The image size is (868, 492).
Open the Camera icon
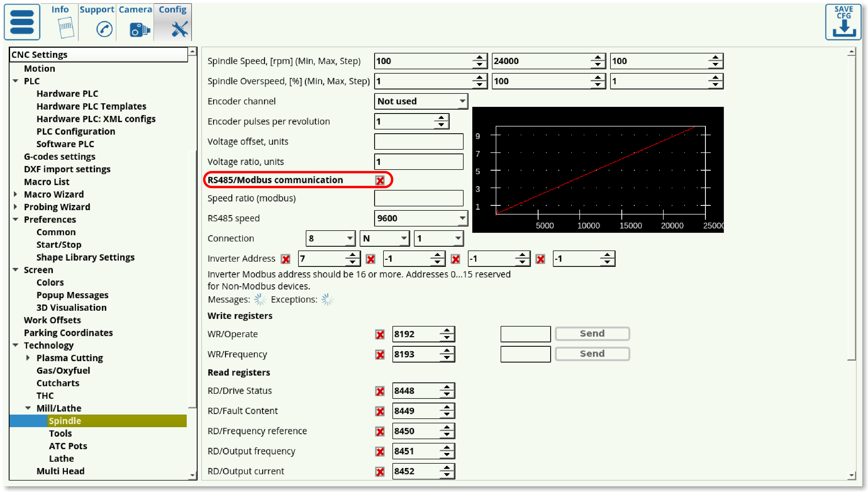139,30
